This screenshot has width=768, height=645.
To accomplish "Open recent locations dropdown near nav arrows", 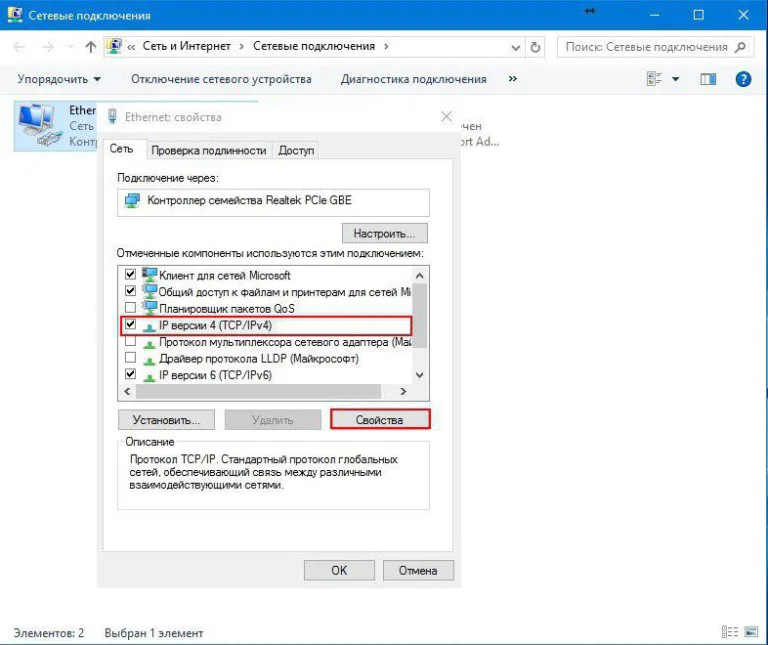I will click(x=71, y=47).
